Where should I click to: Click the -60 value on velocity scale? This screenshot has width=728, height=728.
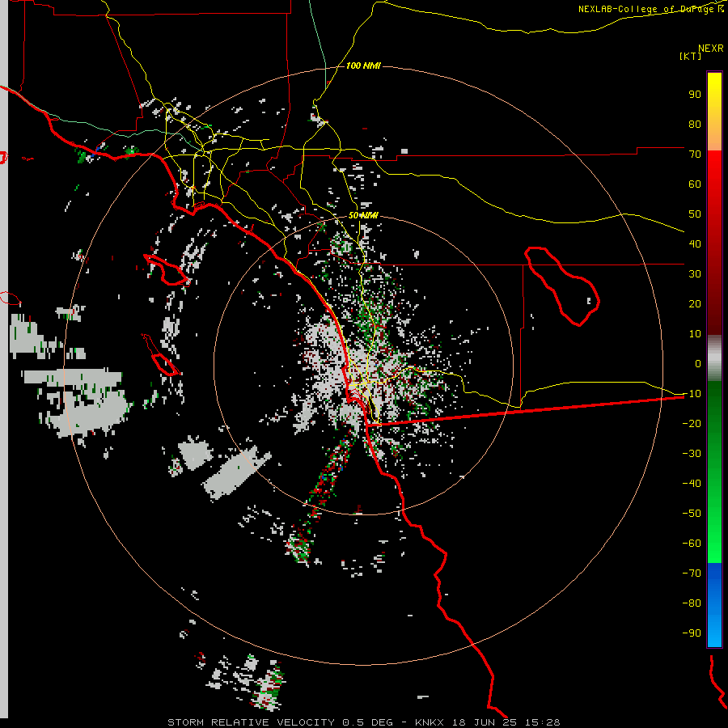tap(692, 544)
